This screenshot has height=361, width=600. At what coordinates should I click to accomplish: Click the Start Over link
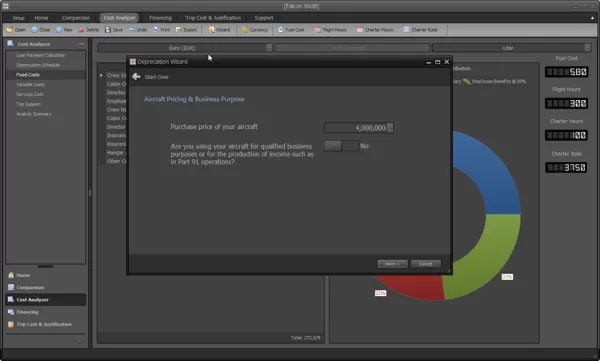pyautogui.click(x=157, y=77)
